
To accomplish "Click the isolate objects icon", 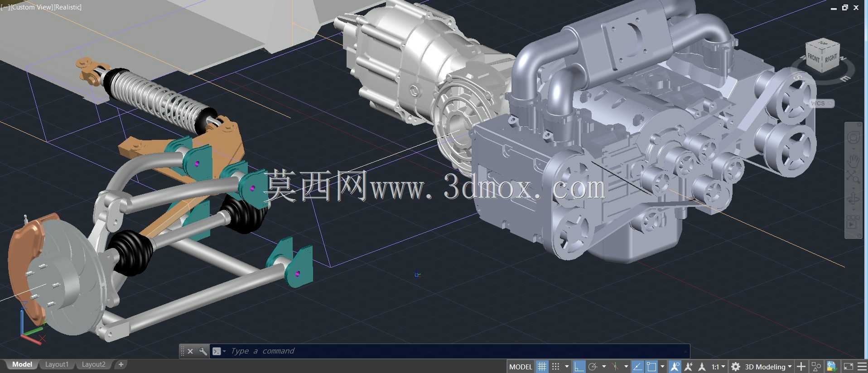I will 816,367.
